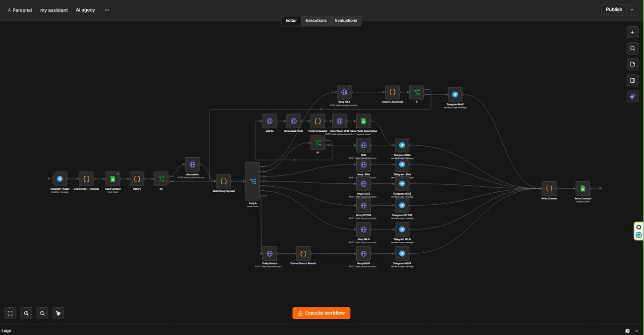Fit workflow to view
The image size is (644, 335).
10,313
